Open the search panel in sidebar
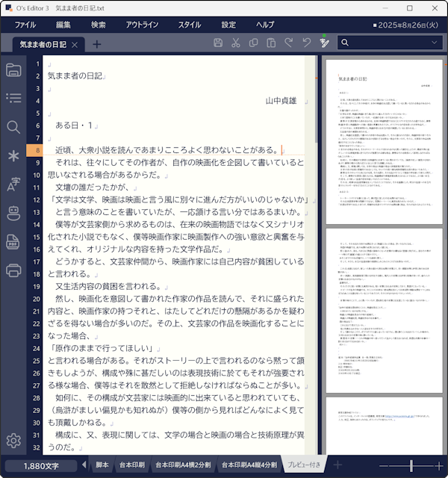The image size is (448, 478). click(13, 127)
